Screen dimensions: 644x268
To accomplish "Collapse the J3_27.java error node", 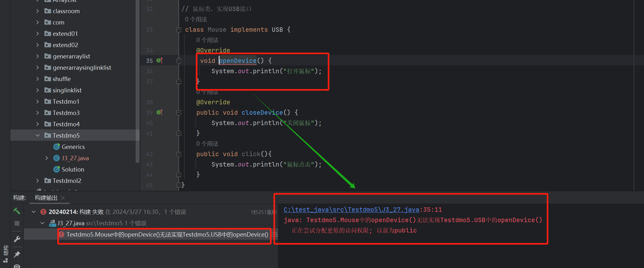I will [42, 223].
